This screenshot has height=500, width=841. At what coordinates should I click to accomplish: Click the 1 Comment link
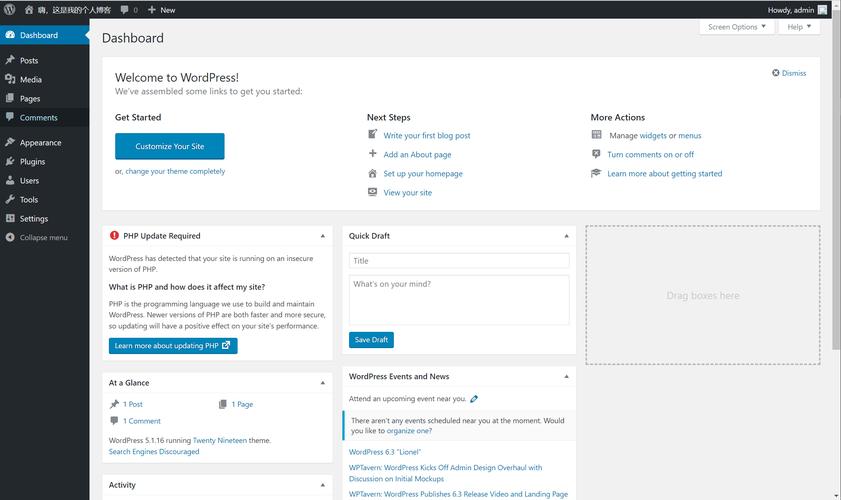click(142, 421)
